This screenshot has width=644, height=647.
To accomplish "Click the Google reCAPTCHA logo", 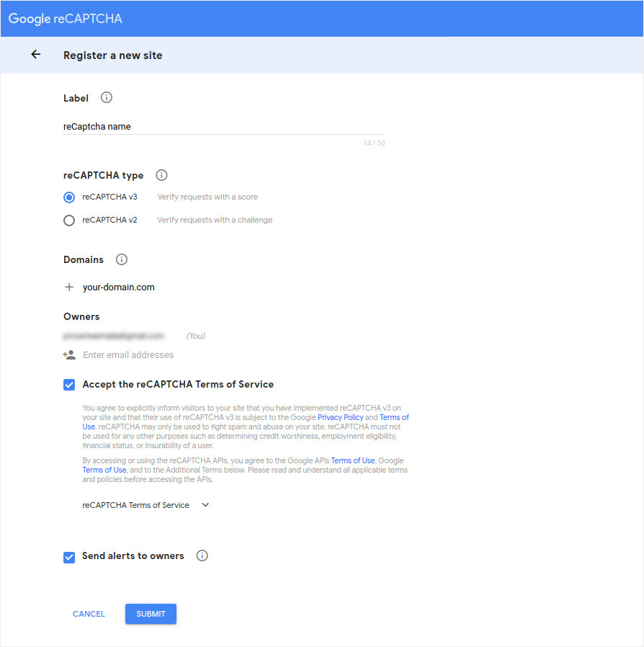I will [x=65, y=19].
